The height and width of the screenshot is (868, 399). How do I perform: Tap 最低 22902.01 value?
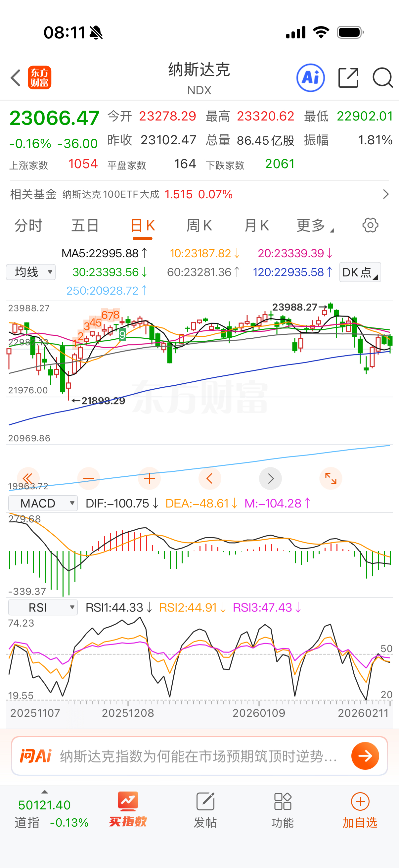click(365, 116)
